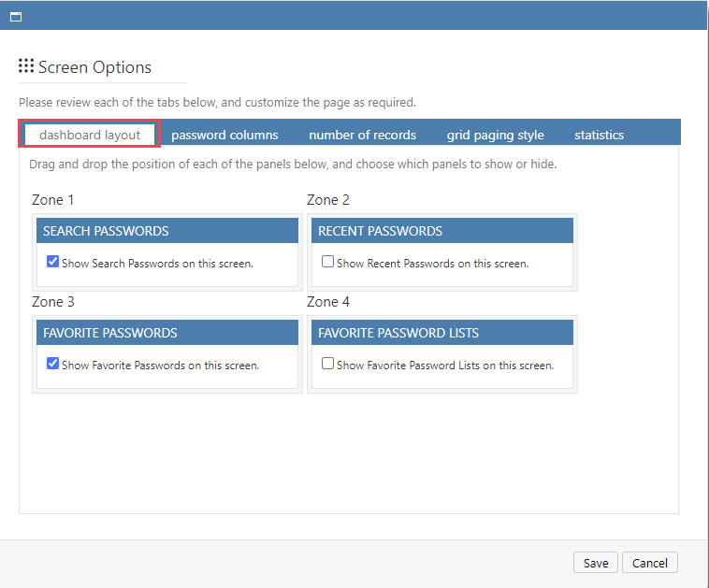
Task: Go to the grid paging style tab
Action: pyautogui.click(x=495, y=135)
